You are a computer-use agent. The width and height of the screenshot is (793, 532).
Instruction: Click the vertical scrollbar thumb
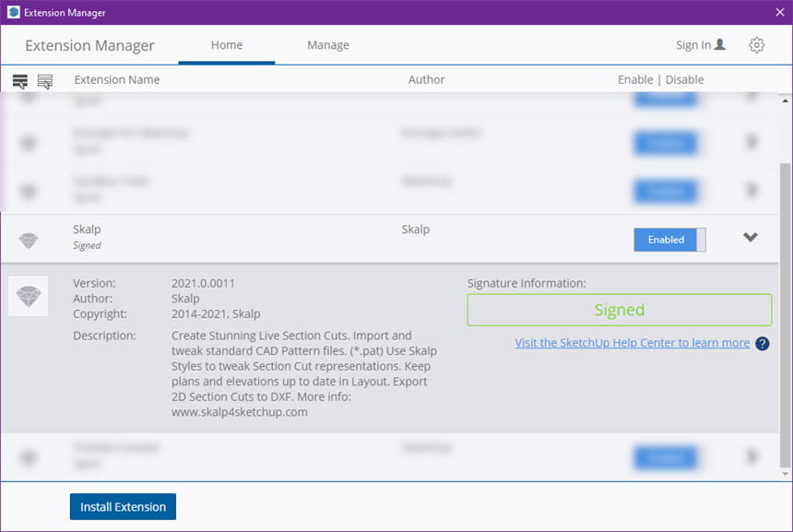pyautogui.click(x=785, y=314)
